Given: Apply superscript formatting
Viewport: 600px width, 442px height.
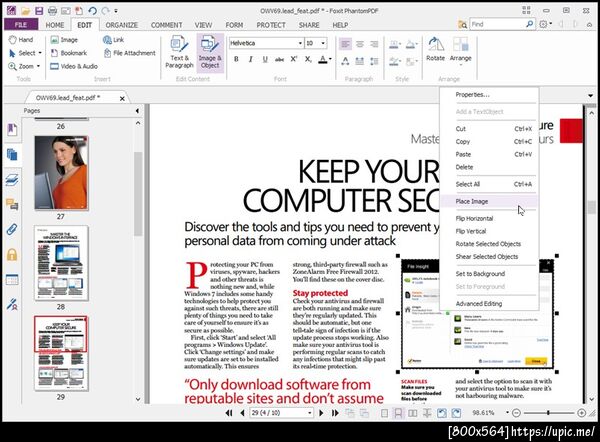Looking at the screenshot, I should [293, 59].
